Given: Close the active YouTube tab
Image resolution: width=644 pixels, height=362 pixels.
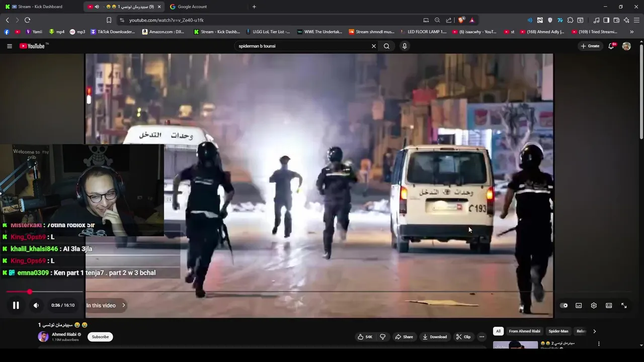Looking at the screenshot, I should [x=159, y=7].
